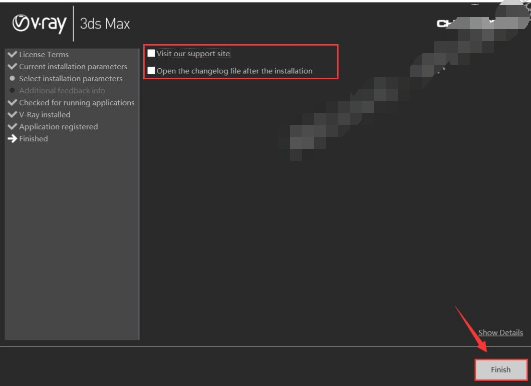531x386 pixels.
Task: Enable the Visit our support site checkbox
Action: pyautogui.click(x=151, y=53)
